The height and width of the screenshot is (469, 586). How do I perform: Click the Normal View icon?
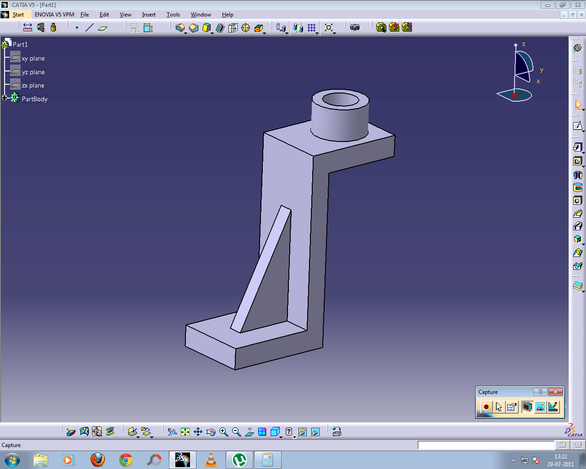click(x=249, y=432)
